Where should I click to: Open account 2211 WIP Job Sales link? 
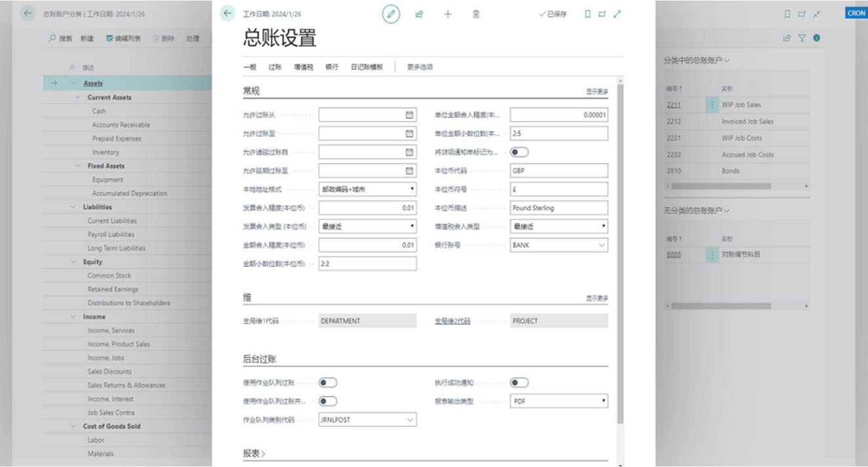click(675, 104)
